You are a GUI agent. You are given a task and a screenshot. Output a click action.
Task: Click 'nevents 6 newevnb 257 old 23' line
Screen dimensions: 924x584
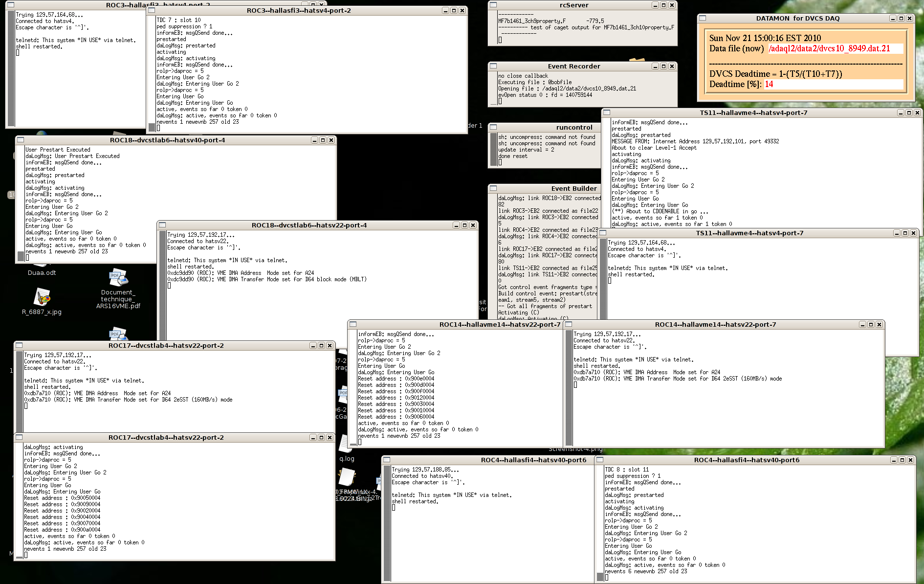click(646, 571)
